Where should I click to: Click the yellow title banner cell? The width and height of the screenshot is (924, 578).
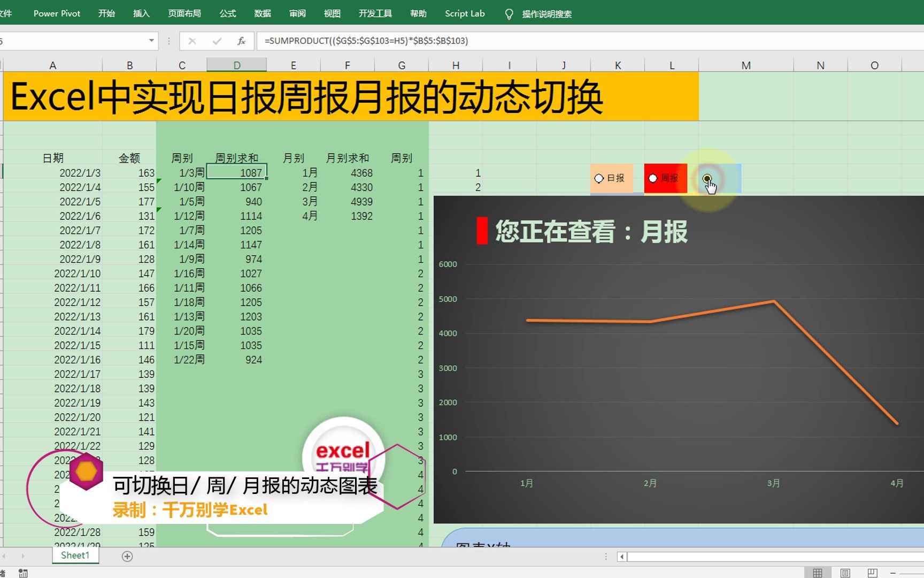pos(351,96)
